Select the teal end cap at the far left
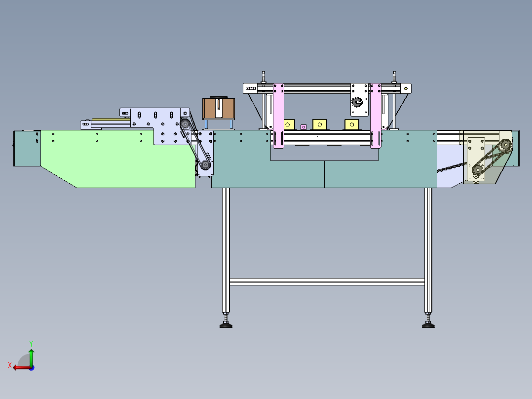 coord(27,149)
